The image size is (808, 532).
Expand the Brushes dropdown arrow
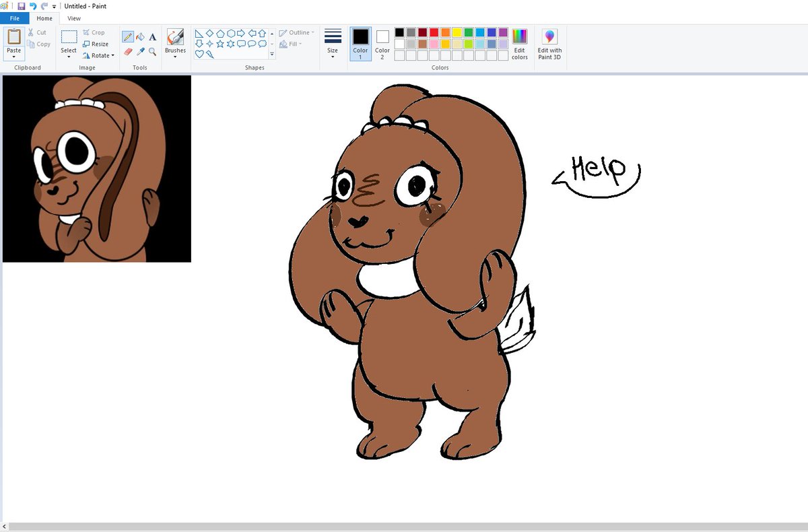point(175,57)
